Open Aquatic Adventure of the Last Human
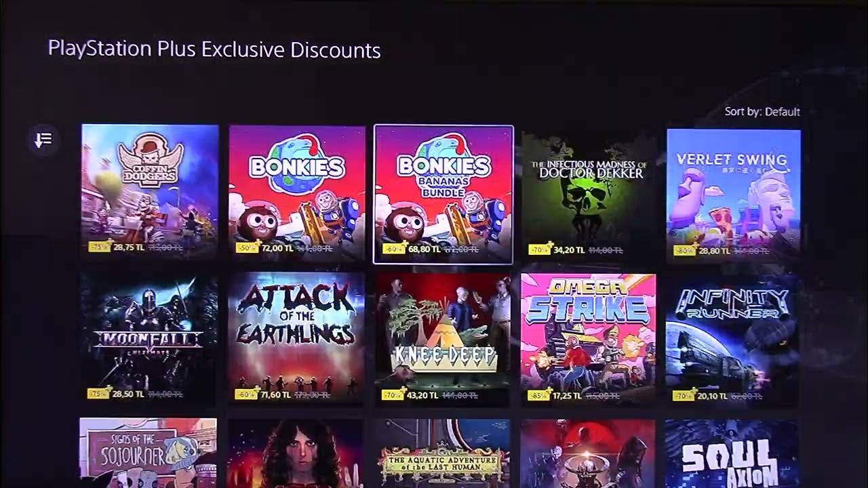The height and width of the screenshot is (488, 868). (x=442, y=453)
